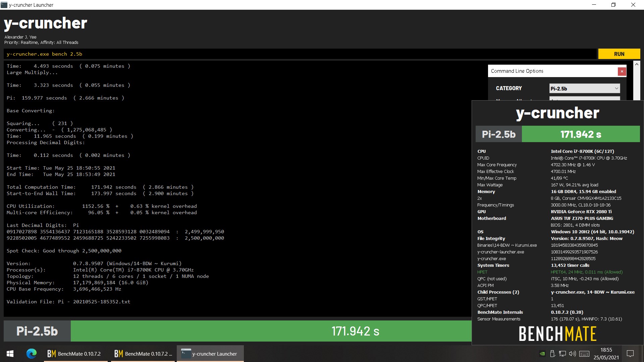
Task: Click the touch keyboard tray icon
Action: (x=584, y=354)
